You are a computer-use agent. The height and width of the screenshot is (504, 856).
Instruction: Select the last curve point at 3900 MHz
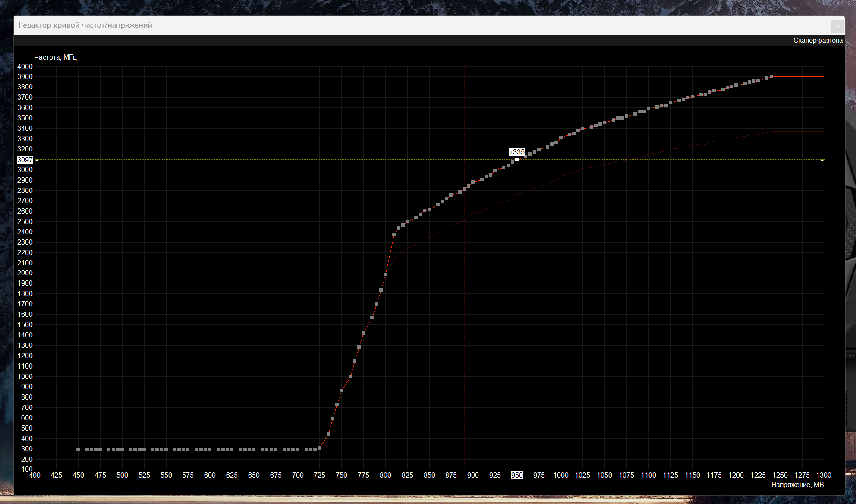(771, 76)
